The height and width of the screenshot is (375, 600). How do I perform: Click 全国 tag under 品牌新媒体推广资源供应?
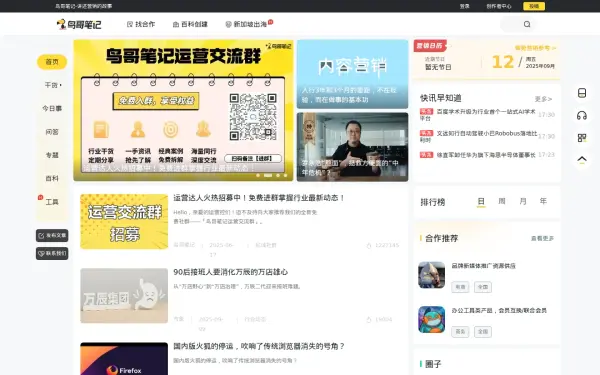coord(483,287)
